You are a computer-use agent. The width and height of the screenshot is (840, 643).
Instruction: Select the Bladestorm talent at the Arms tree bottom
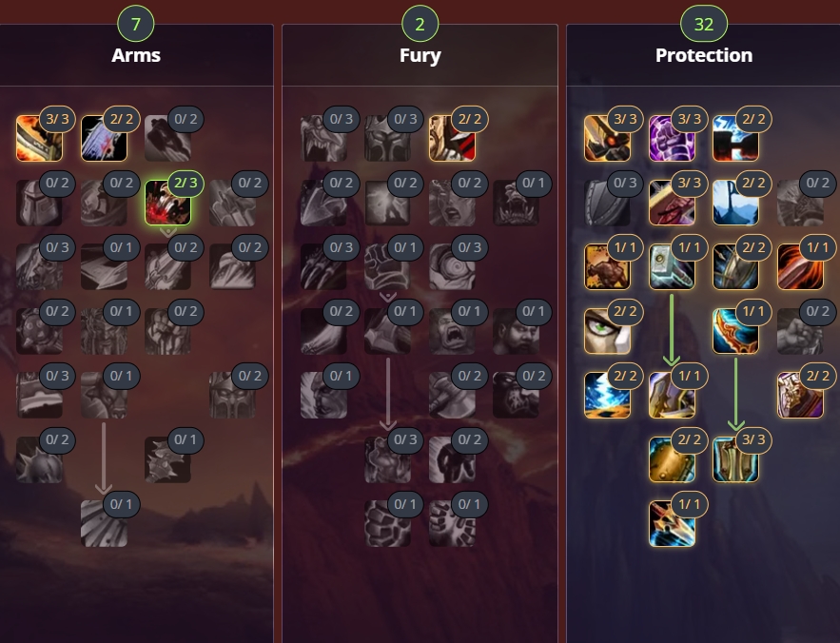point(104,523)
